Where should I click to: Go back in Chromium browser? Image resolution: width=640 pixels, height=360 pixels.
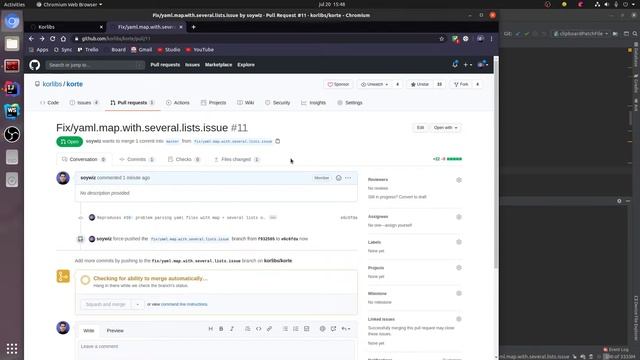[x=31, y=38]
